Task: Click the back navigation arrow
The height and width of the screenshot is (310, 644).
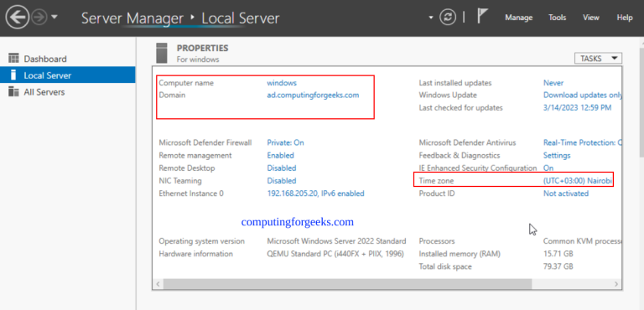Action: tap(18, 18)
